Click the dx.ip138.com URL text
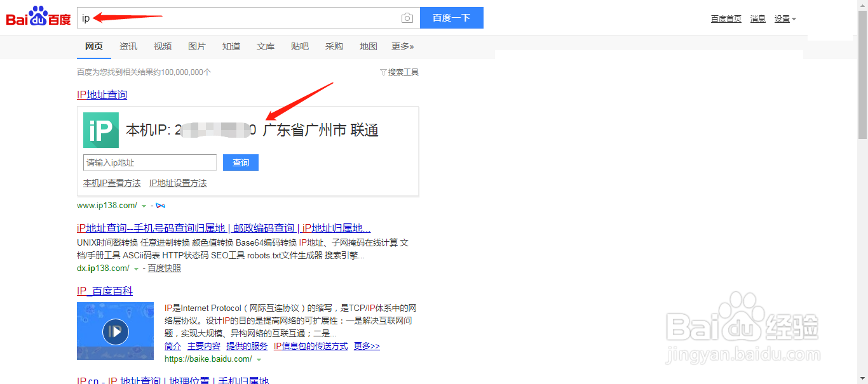The height and width of the screenshot is (384, 868). click(x=103, y=268)
